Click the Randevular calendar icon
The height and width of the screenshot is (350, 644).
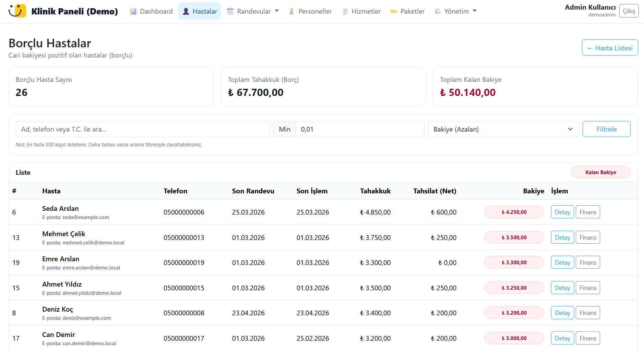point(230,11)
